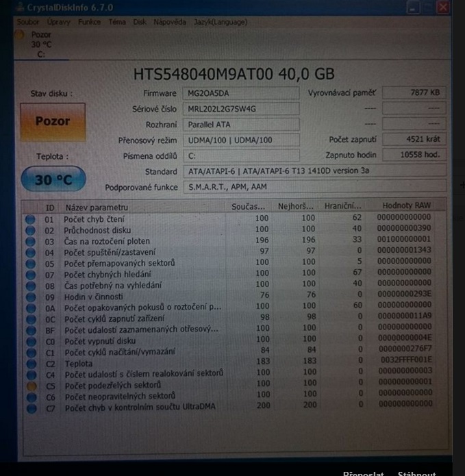
Task: Click the 30 °C temperature button
Action: pyautogui.click(x=53, y=179)
